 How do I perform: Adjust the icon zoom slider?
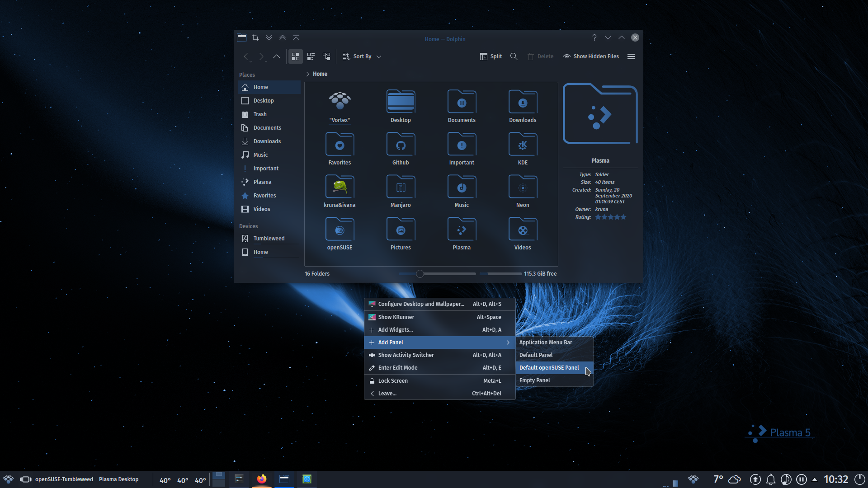point(420,274)
